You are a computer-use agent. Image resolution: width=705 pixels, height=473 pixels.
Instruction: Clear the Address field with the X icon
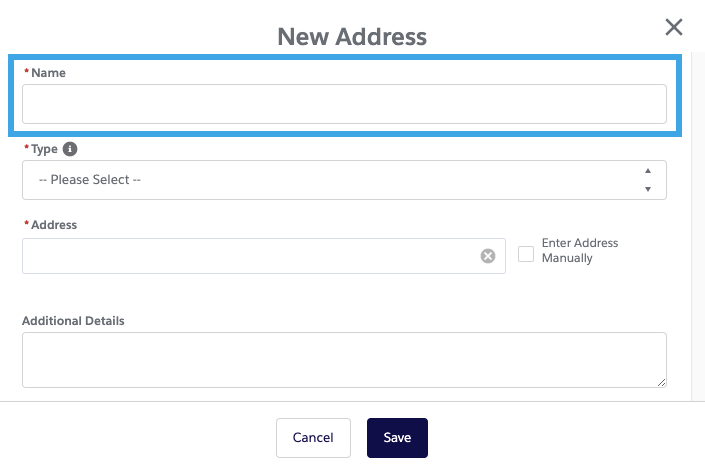pyautogui.click(x=488, y=256)
